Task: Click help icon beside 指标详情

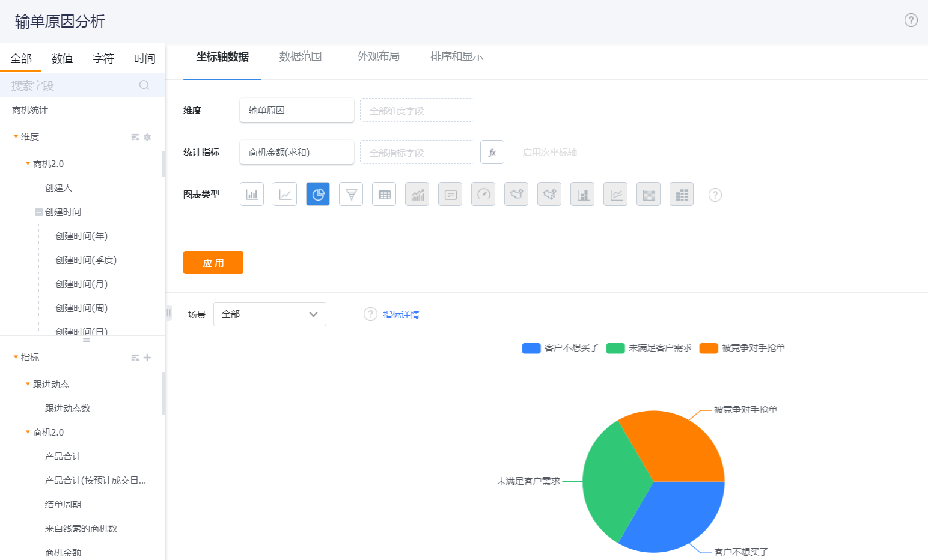Action: point(370,314)
